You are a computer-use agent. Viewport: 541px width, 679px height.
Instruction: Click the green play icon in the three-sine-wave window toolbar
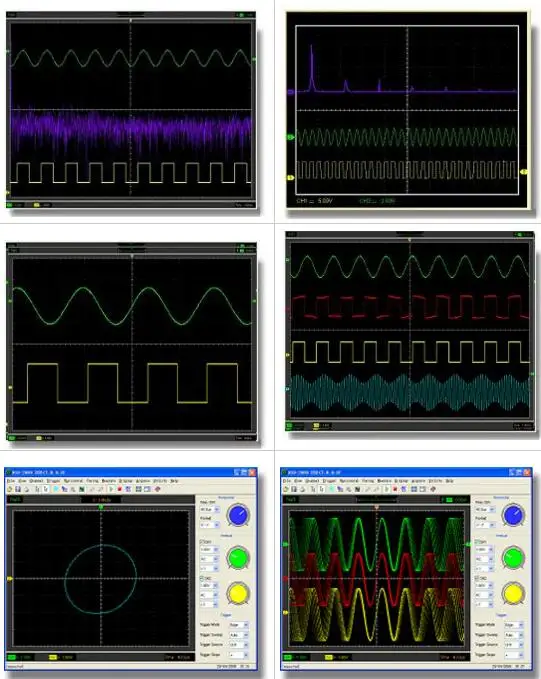(387, 489)
